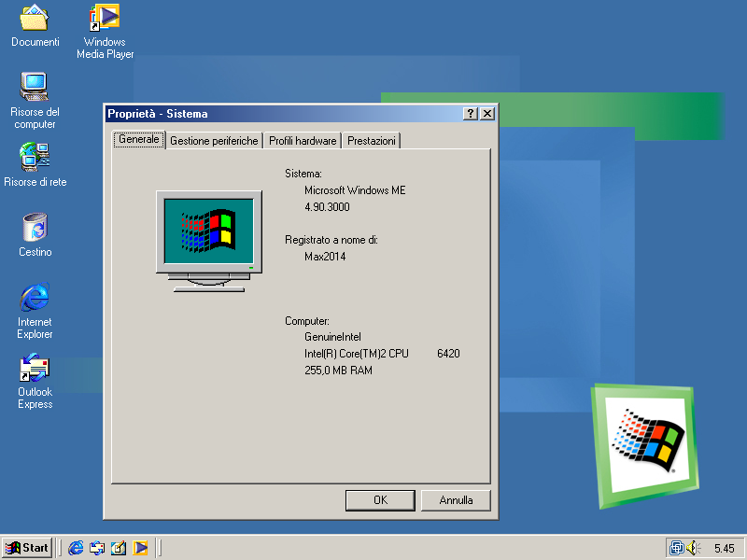Screen dimensions: 747x560
Task: Click the help question mark button
Action: coord(471,113)
